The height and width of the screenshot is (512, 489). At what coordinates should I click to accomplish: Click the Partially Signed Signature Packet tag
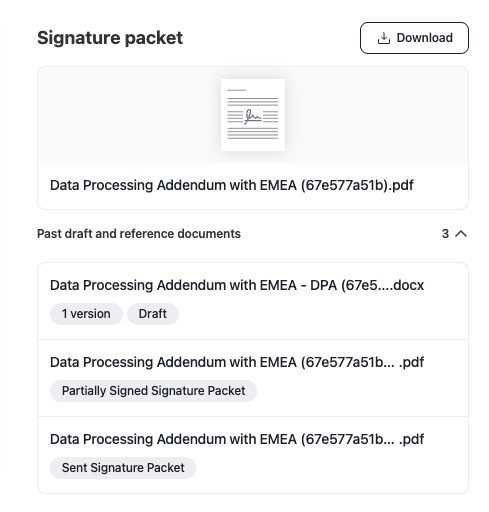click(x=153, y=391)
